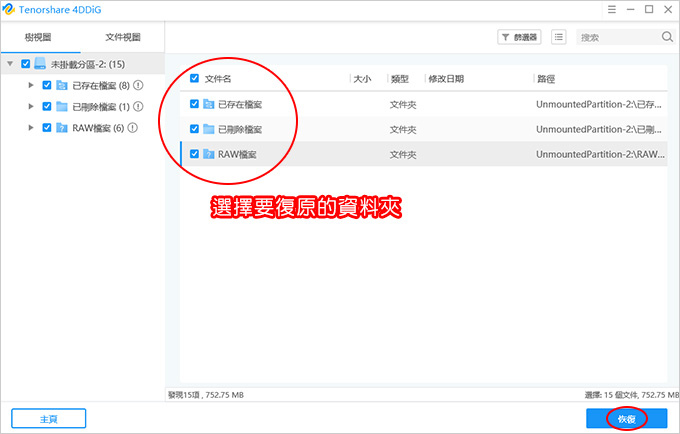Screen dimensions: 680x434
Task: Toggle RAW檔案 (6) tree checkbox
Action: point(47,127)
